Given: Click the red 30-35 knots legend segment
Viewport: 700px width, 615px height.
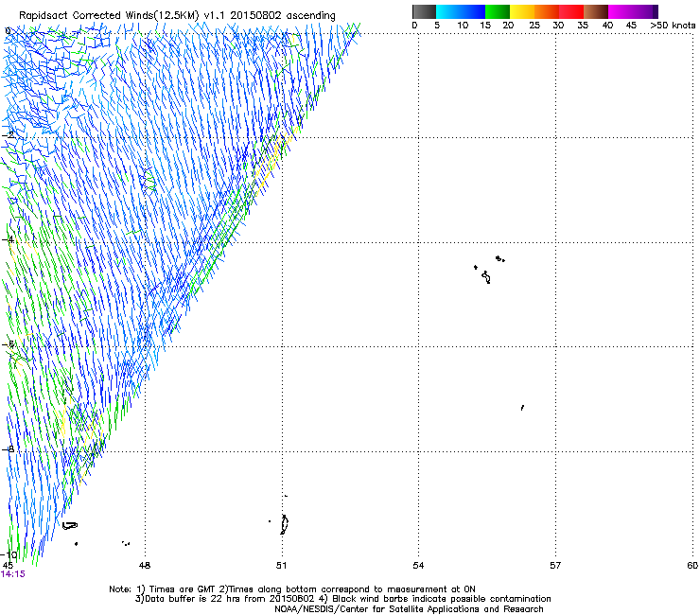Looking at the screenshot, I should [571, 11].
